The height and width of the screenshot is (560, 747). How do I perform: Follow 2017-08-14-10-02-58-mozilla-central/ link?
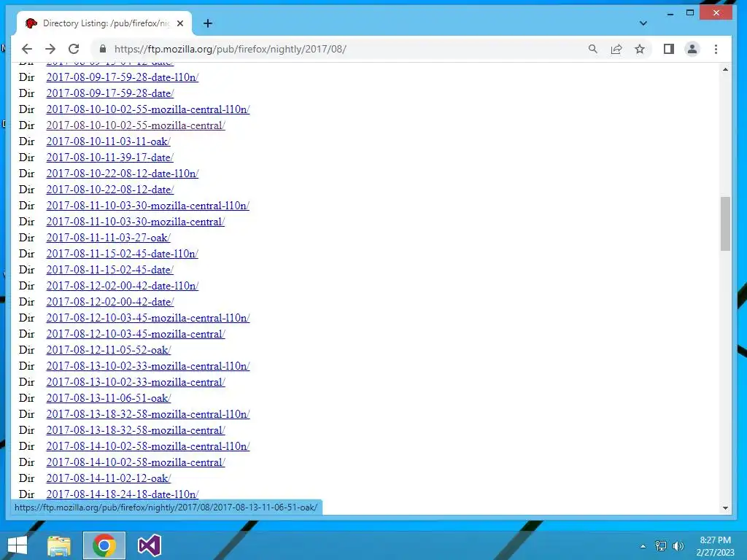(x=136, y=462)
